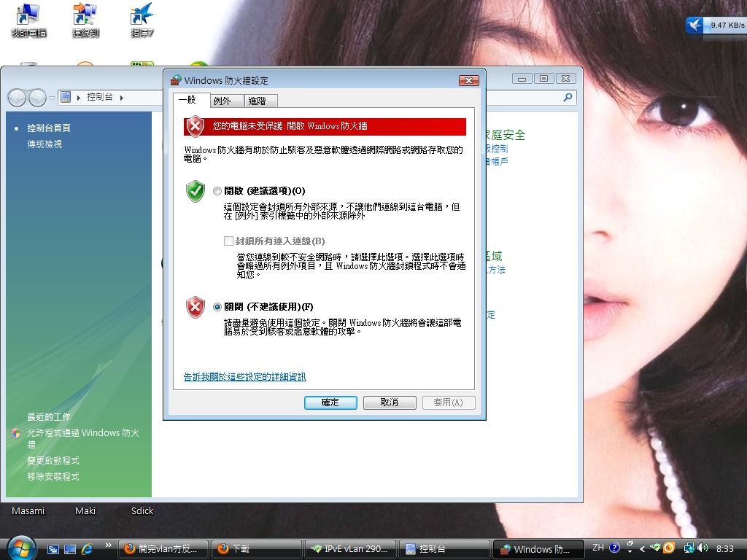
Task: Click the back arrow in the Control Panel window
Action: click(18, 98)
